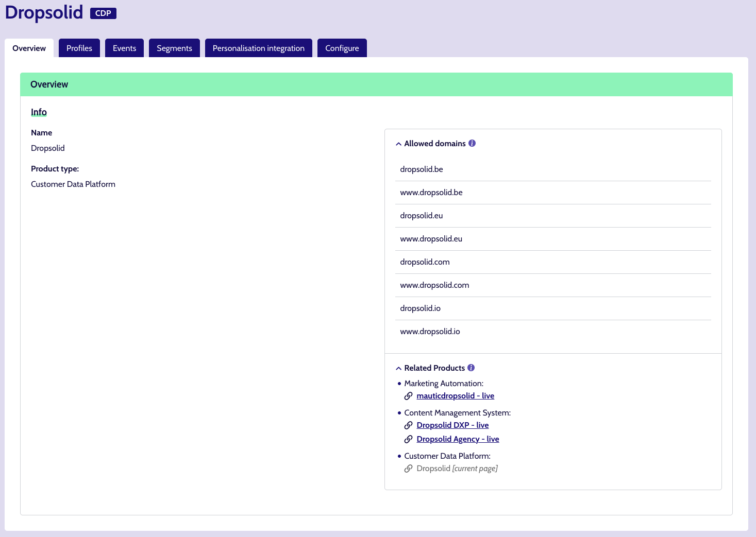Select the www.dropsolid.eu domain row
Viewport: 756px width, 537px height.
coord(553,239)
